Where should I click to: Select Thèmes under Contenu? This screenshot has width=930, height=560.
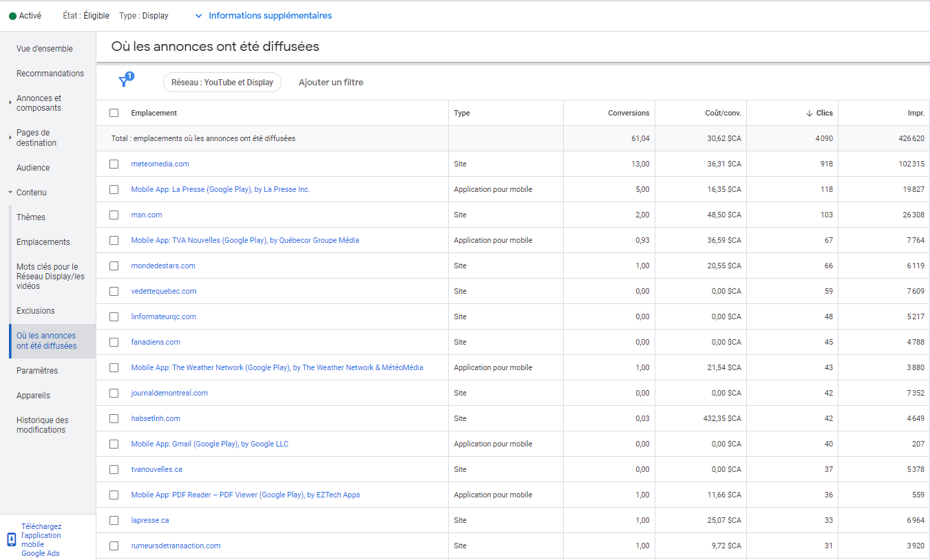pyautogui.click(x=31, y=217)
